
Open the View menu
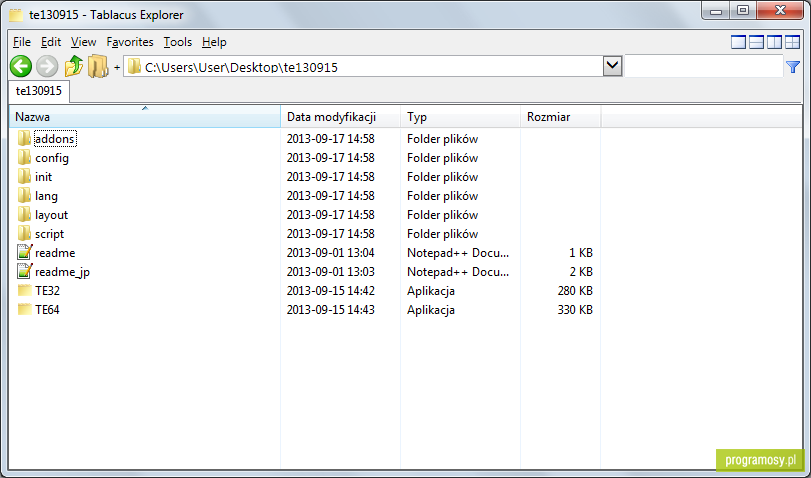pyautogui.click(x=83, y=42)
